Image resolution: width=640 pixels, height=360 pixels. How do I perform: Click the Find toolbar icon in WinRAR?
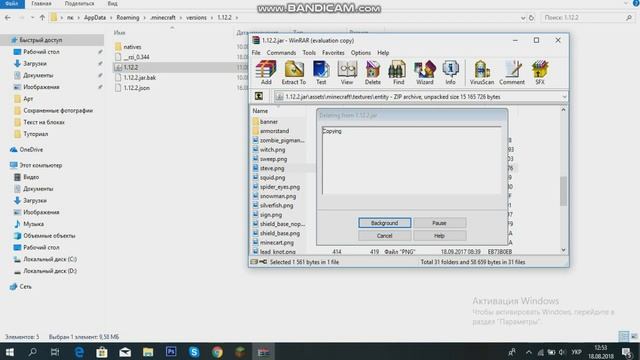(x=398, y=73)
